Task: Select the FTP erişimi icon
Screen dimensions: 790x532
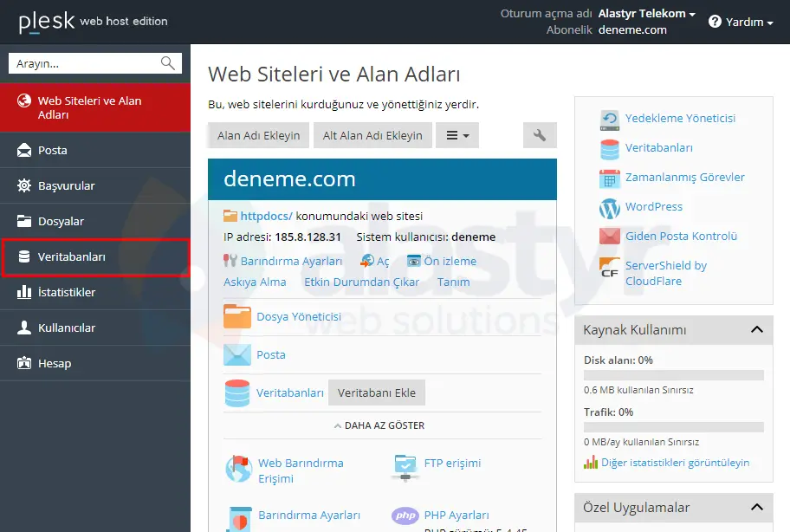Action: pos(405,464)
